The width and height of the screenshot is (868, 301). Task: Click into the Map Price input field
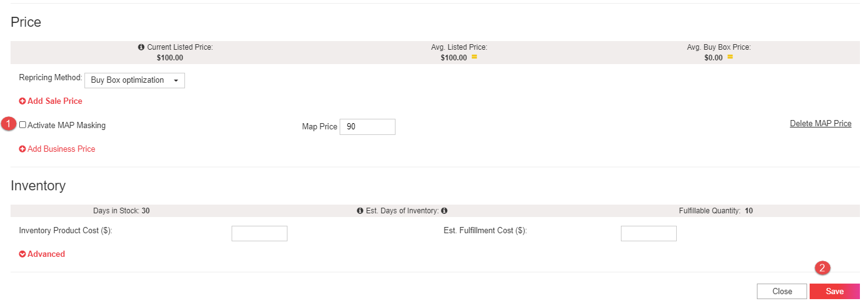tap(368, 127)
